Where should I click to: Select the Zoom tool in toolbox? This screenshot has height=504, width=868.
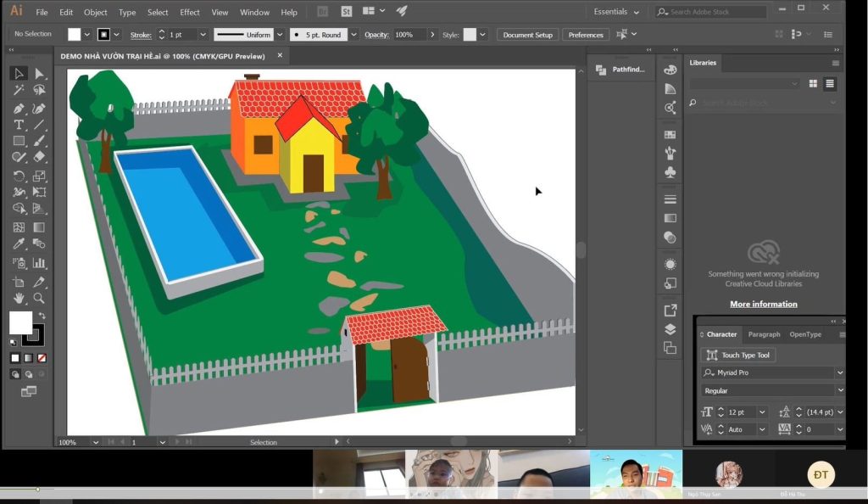click(x=39, y=299)
